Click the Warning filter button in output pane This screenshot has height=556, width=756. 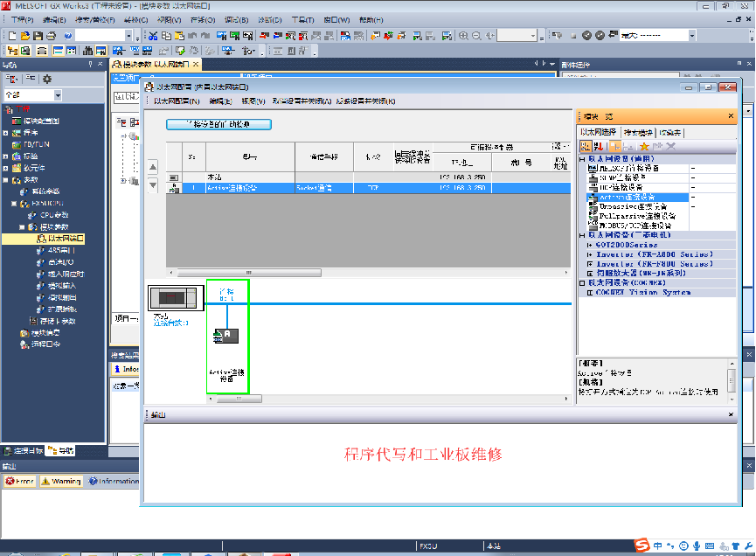pos(61,481)
